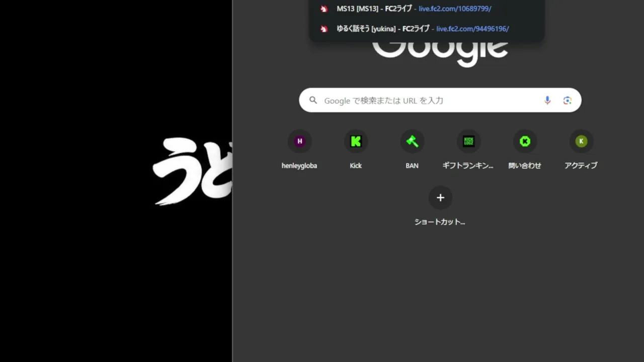644x362 pixels.
Task: Start voice search with microphone icon
Action: coord(547,100)
